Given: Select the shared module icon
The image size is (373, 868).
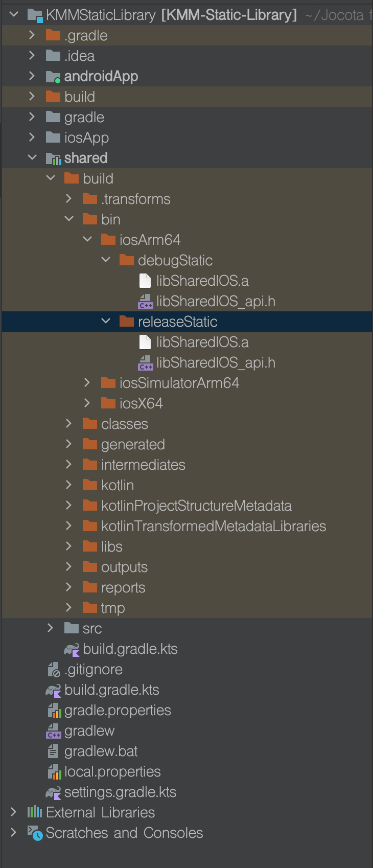Looking at the screenshot, I should tap(54, 157).
